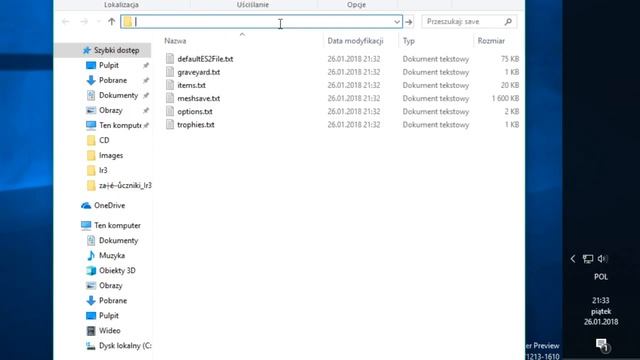The height and width of the screenshot is (360, 640).
Task: Open the volume speaker tray icon
Action: [x=602, y=259]
